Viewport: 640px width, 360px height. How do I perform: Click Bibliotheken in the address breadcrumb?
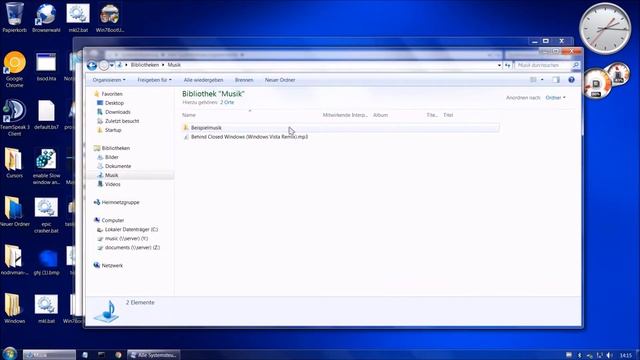point(144,65)
